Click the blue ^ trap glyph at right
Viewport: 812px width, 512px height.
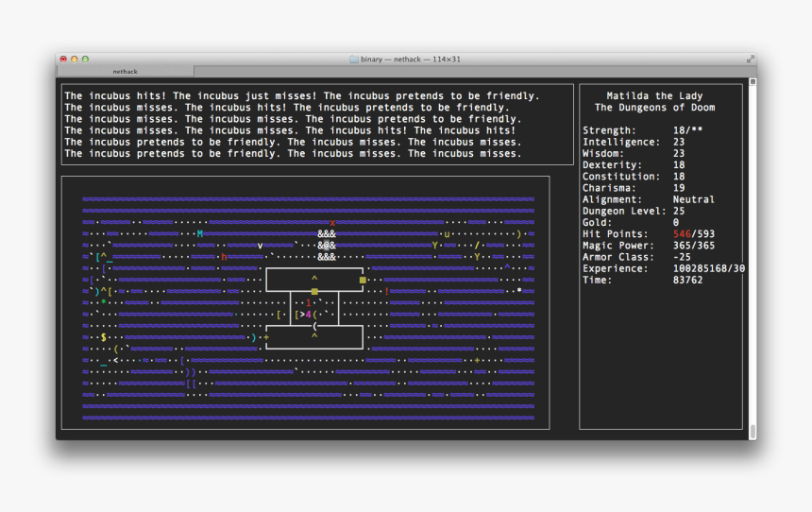(x=507, y=267)
